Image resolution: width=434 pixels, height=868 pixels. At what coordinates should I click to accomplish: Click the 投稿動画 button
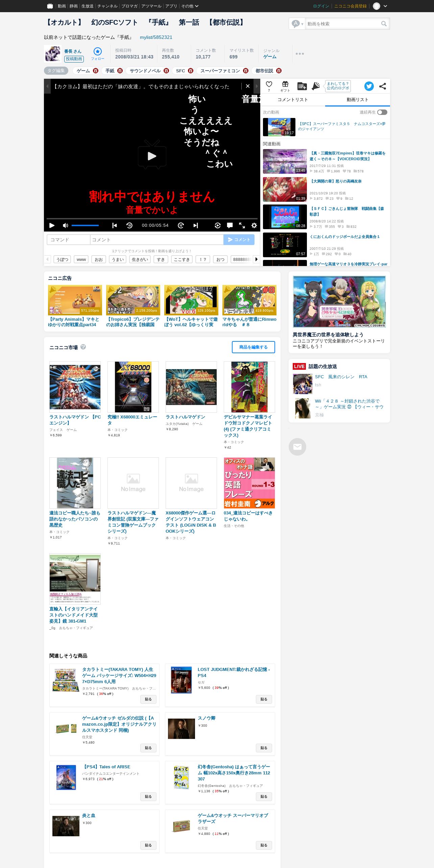(x=74, y=59)
